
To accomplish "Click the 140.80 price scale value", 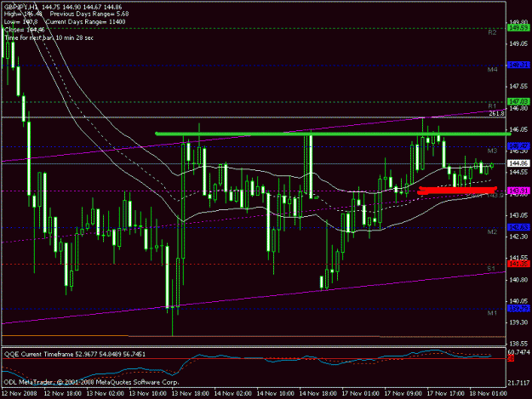I will 518,280.
